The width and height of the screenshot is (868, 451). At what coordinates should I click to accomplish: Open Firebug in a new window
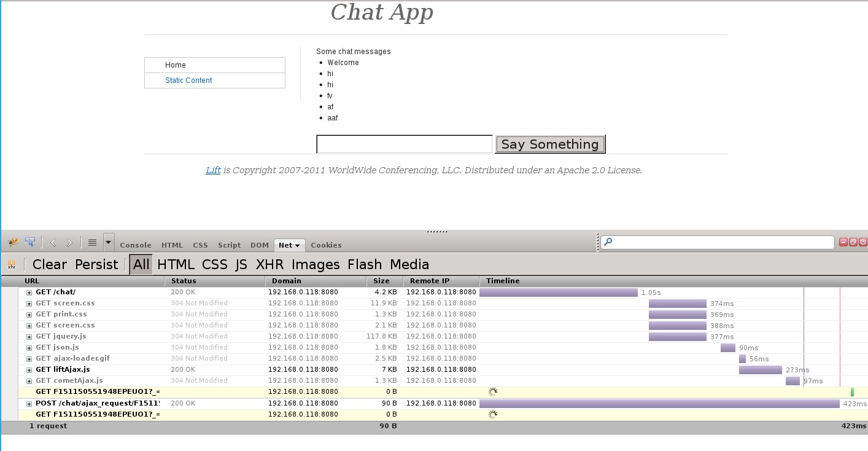point(853,243)
